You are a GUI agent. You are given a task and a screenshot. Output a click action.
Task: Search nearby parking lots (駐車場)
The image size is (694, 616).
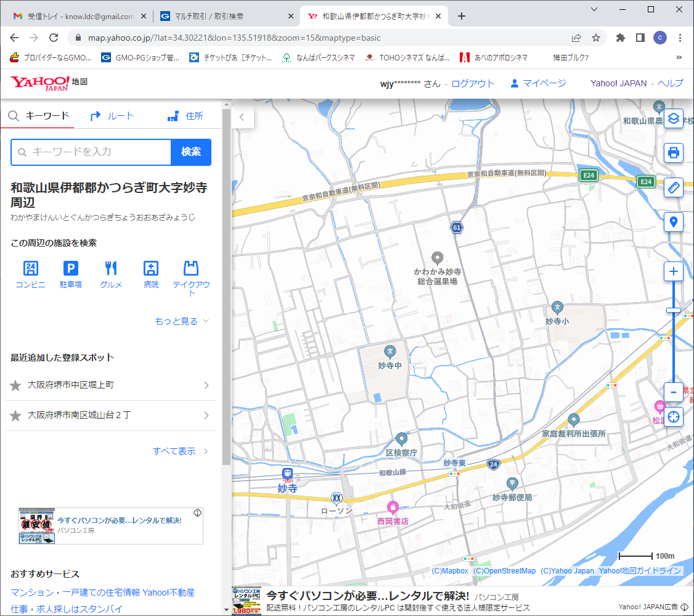71,274
